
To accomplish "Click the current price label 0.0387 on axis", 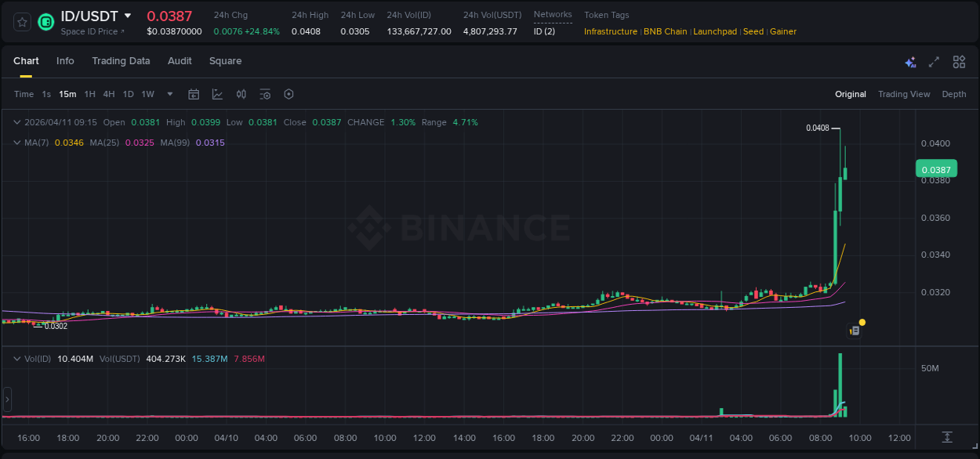I will 936,169.
